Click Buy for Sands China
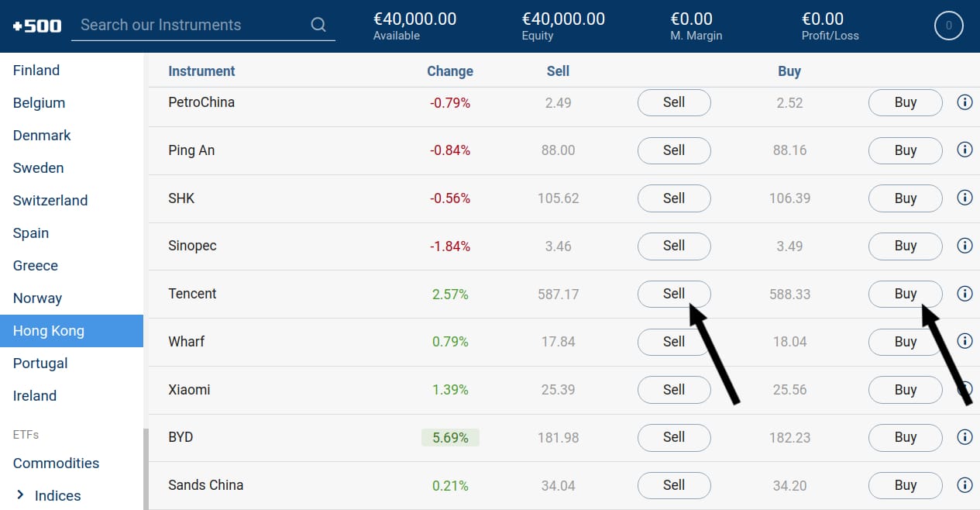Image resolution: width=980 pixels, height=510 pixels. click(x=906, y=485)
